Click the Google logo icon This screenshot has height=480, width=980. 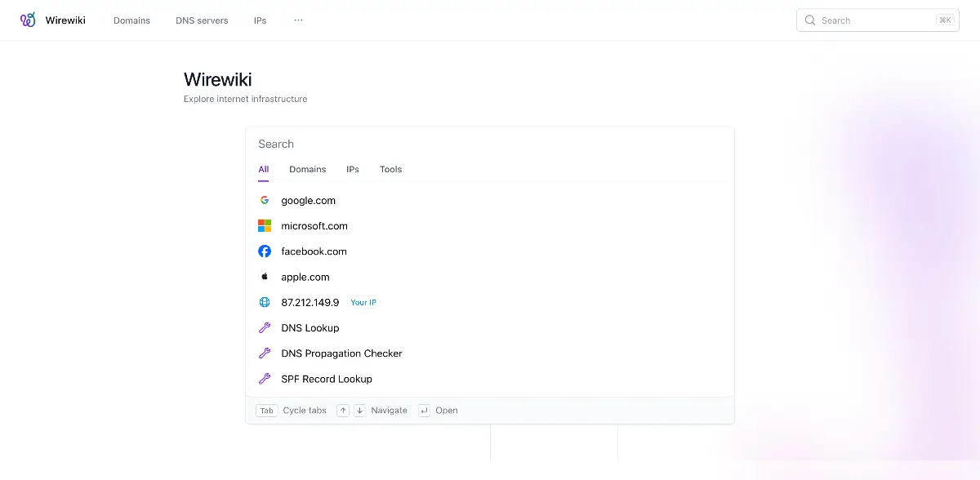(x=265, y=200)
